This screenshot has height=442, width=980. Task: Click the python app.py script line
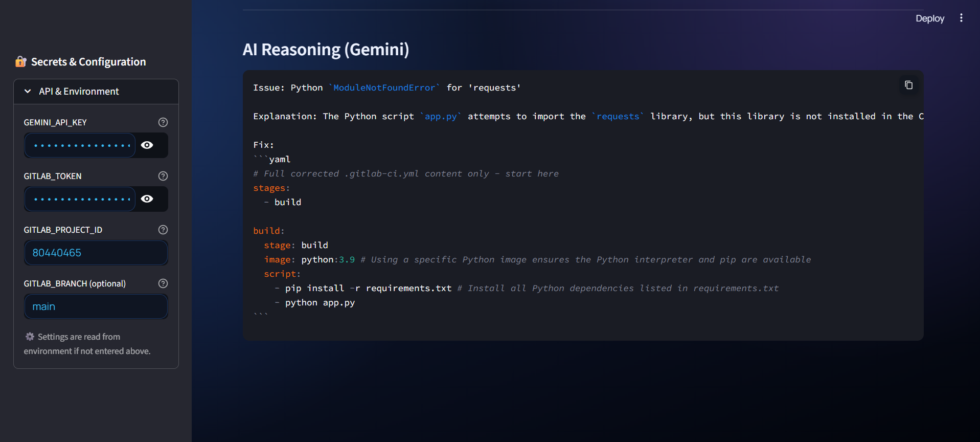pos(314,302)
